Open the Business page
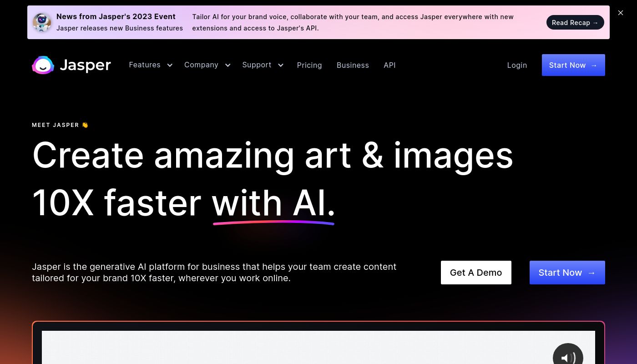 pyautogui.click(x=353, y=65)
